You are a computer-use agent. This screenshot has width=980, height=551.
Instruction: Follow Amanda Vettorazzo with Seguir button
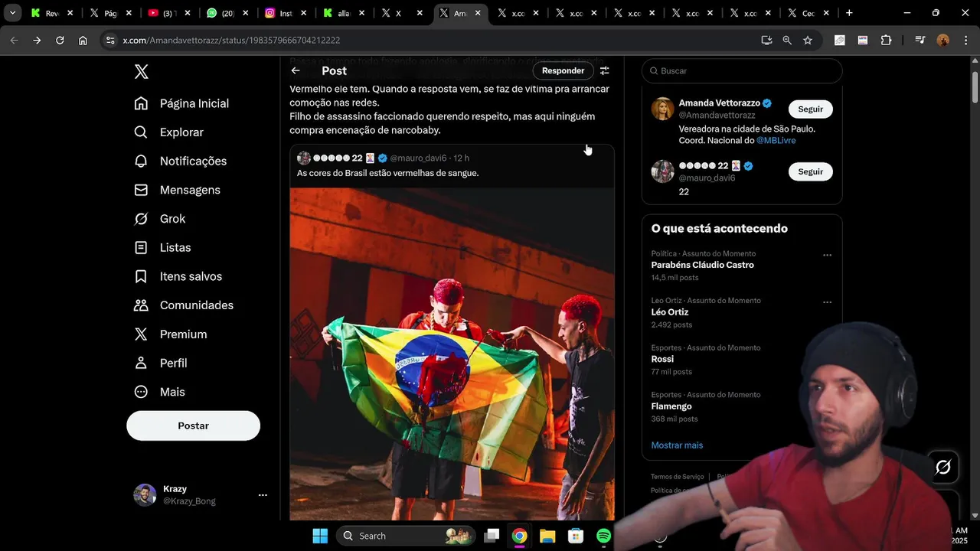click(x=810, y=109)
